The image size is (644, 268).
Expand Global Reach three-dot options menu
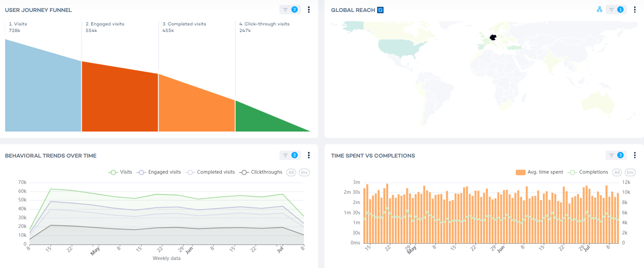point(634,10)
